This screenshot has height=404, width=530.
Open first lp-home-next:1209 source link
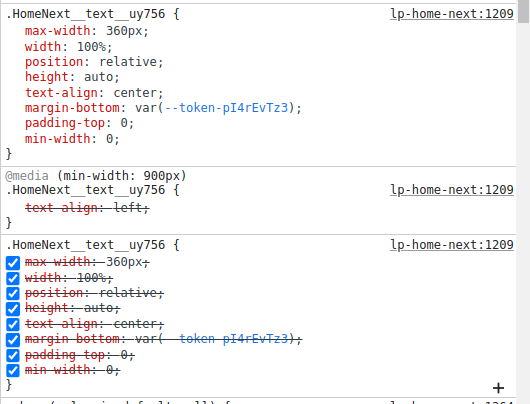pyautogui.click(x=452, y=14)
